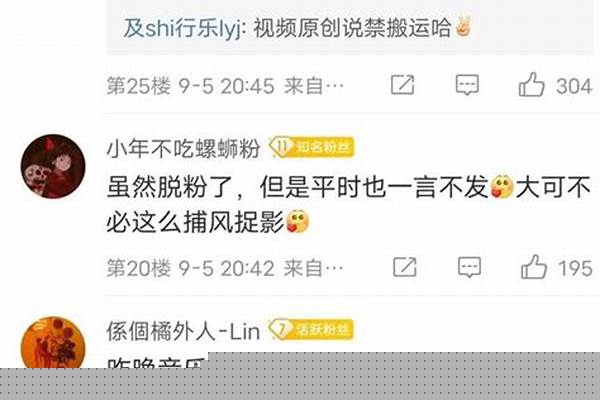Click timestamp 第20楼 9-5 20:42

[x=191, y=268]
